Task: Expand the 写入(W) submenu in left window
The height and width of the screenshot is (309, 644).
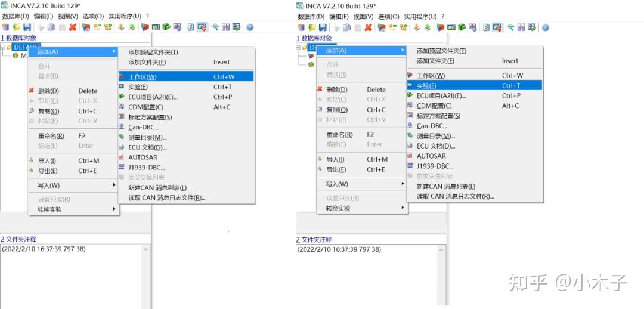Action: [74, 186]
